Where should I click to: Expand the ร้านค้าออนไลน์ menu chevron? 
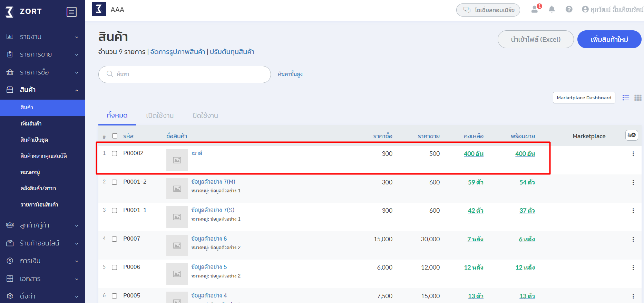point(77,244)
